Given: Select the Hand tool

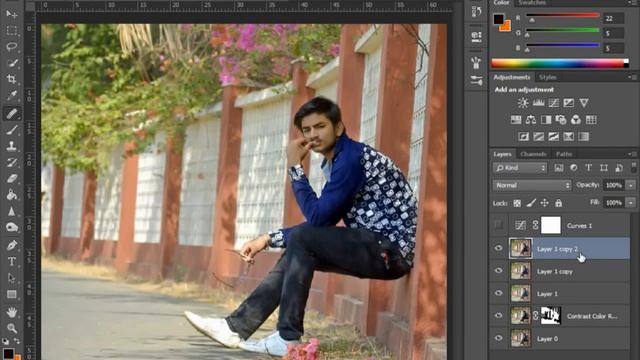Looking at the screenshot, I should pyautogui.click(x=12, y=312).
